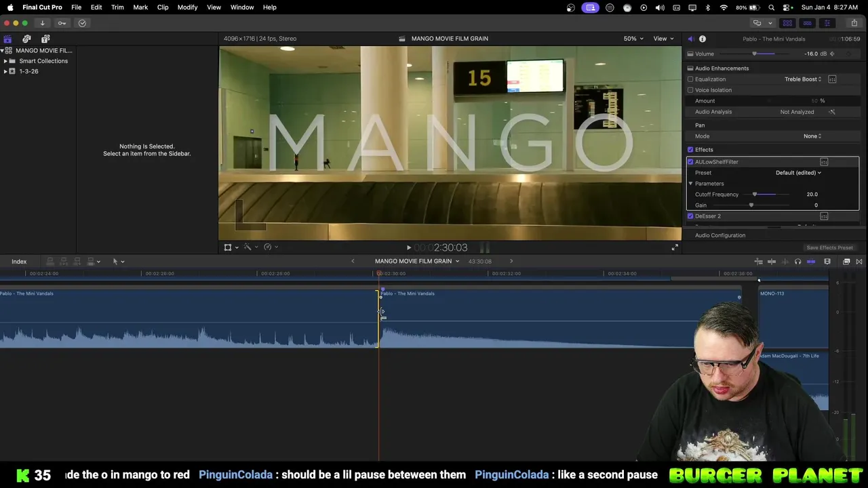868x488 pixels.
Task: Run Audio Analysis magic wand
Action: point(832,112)
